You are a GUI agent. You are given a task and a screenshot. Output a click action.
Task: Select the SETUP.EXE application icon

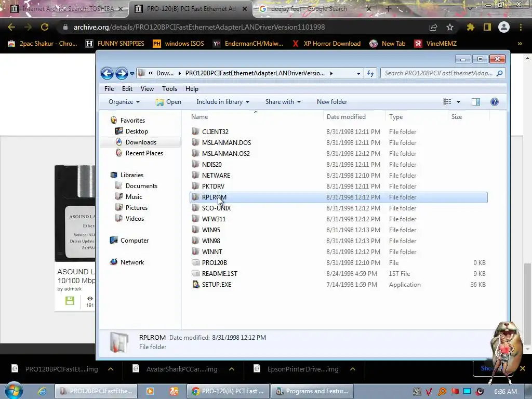tap(195, 284)
